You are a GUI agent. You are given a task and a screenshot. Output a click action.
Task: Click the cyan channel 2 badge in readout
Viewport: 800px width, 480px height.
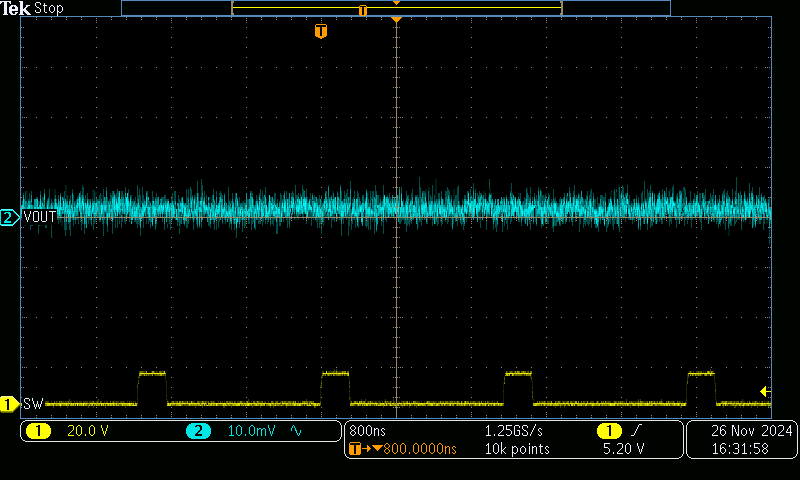point(198,431)
